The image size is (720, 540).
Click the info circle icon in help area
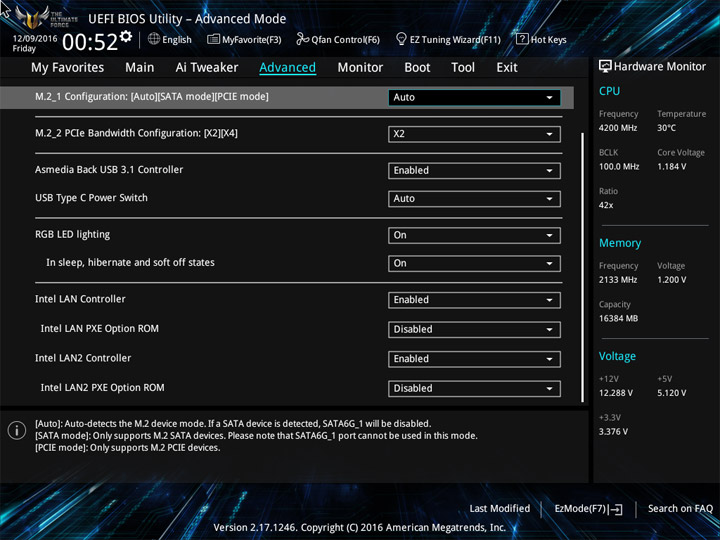(17, 430)
